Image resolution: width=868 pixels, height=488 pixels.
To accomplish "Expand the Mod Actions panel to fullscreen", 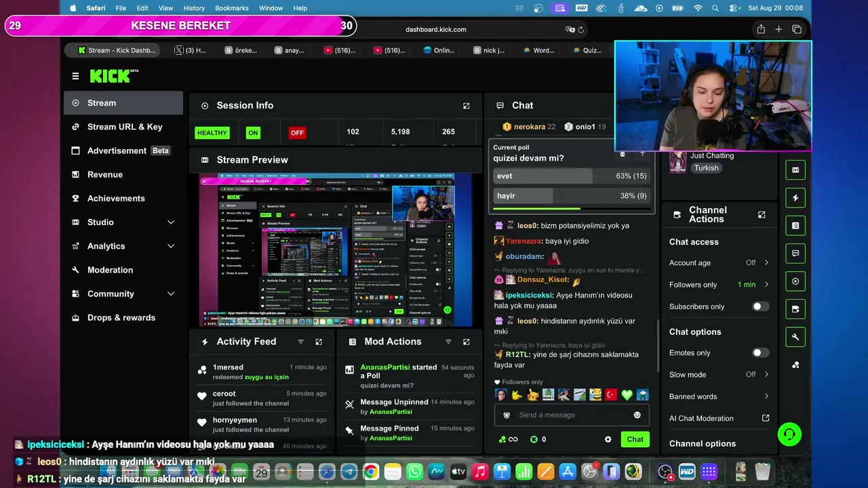I will tap(467, 342).
